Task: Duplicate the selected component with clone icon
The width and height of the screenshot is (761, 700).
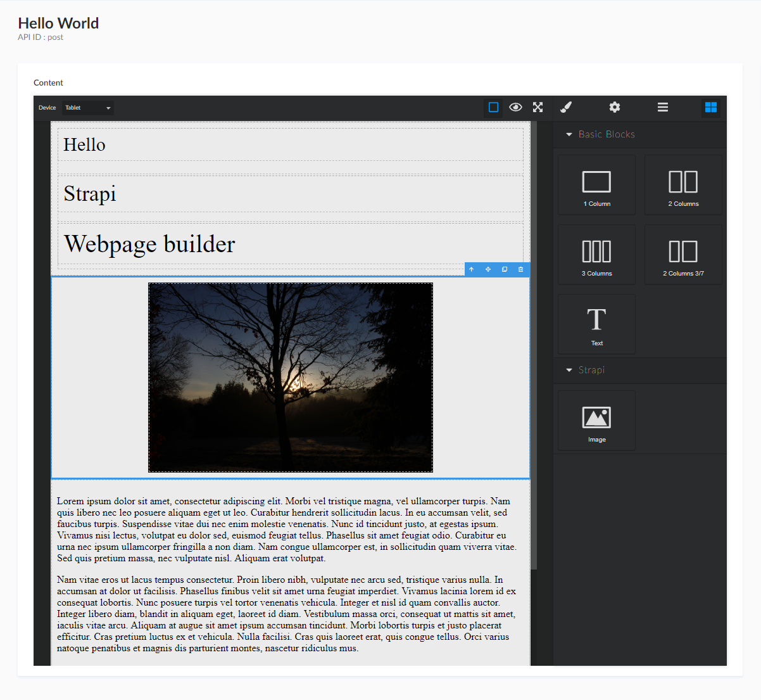Action: pyautogui.click(x=505, y=269)
